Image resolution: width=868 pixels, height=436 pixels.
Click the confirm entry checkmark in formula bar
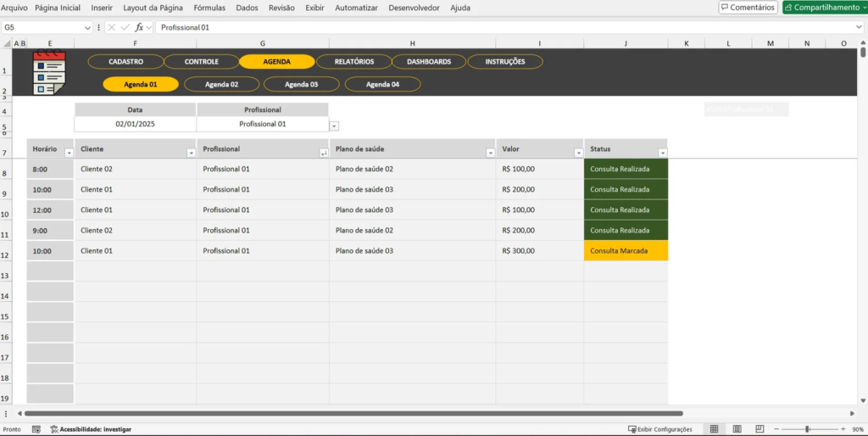click(125, 27)
